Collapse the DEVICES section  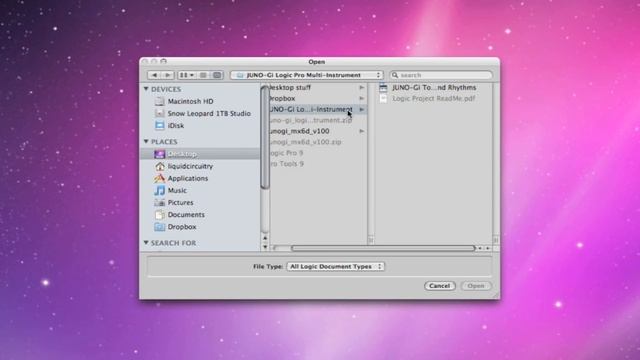pyautogui.click(x=146, y=89)
